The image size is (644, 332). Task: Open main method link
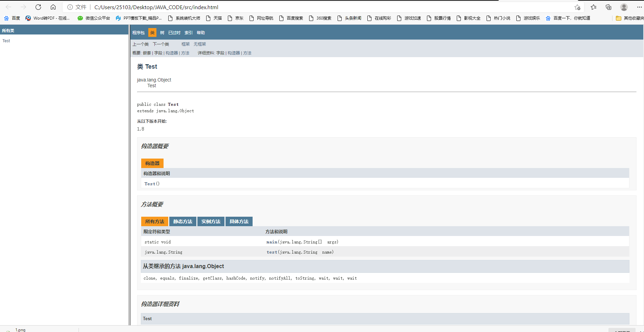coord(272,242)
